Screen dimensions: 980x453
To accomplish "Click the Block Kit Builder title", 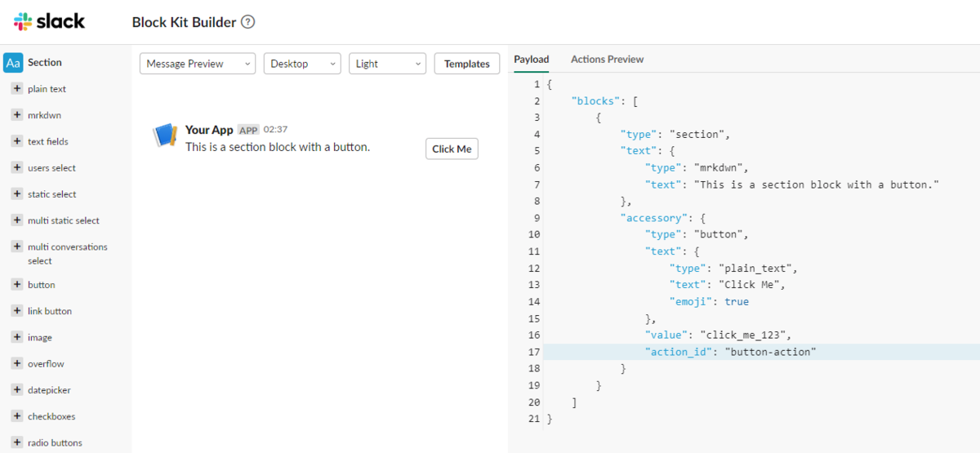I will click(x=185, y=22).
